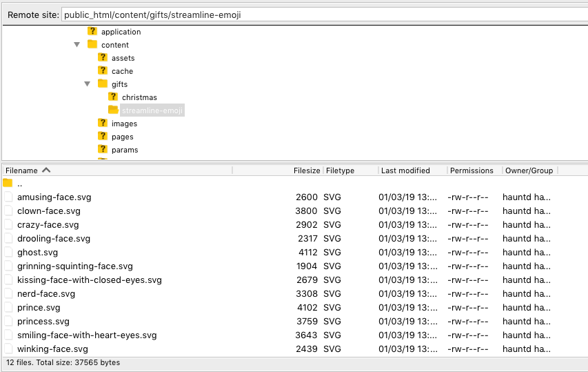Image resolution: width=588 pixels, height=372 pixels.
Task: Select the params folder in tree
Action: [124, 150]
